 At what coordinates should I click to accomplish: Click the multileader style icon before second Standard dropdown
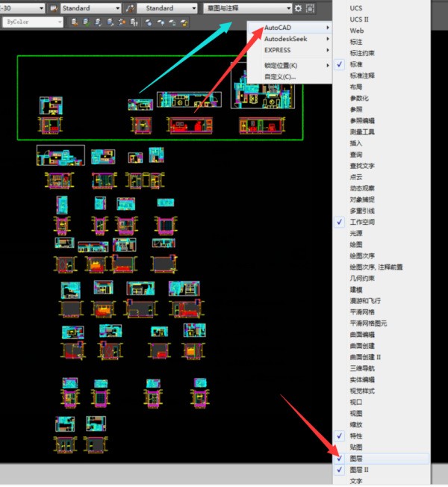point(131,8)
